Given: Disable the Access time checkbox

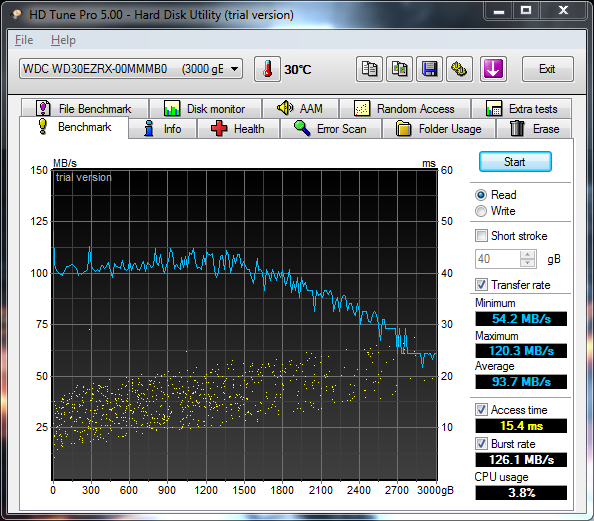Looking at the screenshot, I should pos(481,409).
